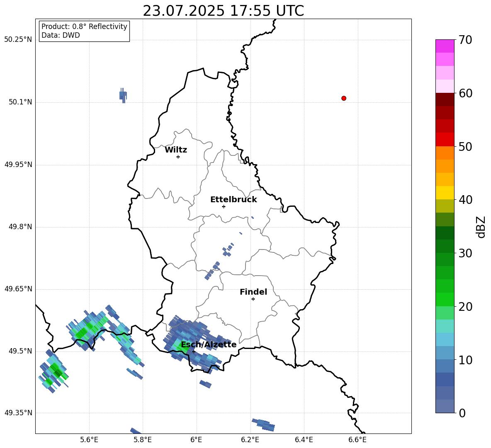This screenshot has height=448, width=491.
Task: Click the 49.65°N latitude label
Action: [18, 289]
